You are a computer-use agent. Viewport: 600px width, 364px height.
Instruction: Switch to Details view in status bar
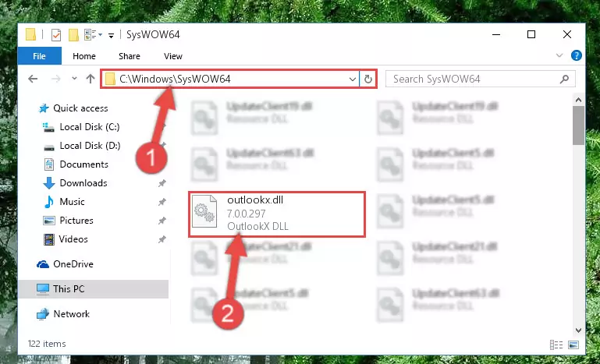click(x=556, y=345)
